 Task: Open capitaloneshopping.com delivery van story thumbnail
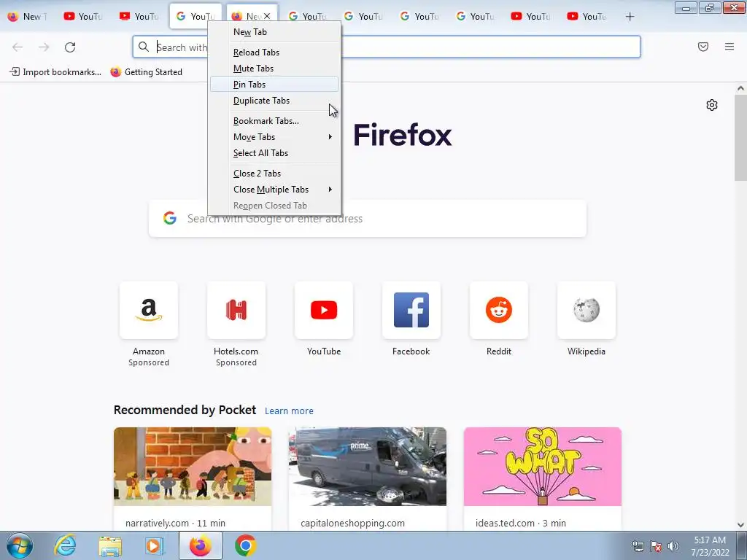click(368, 466)
